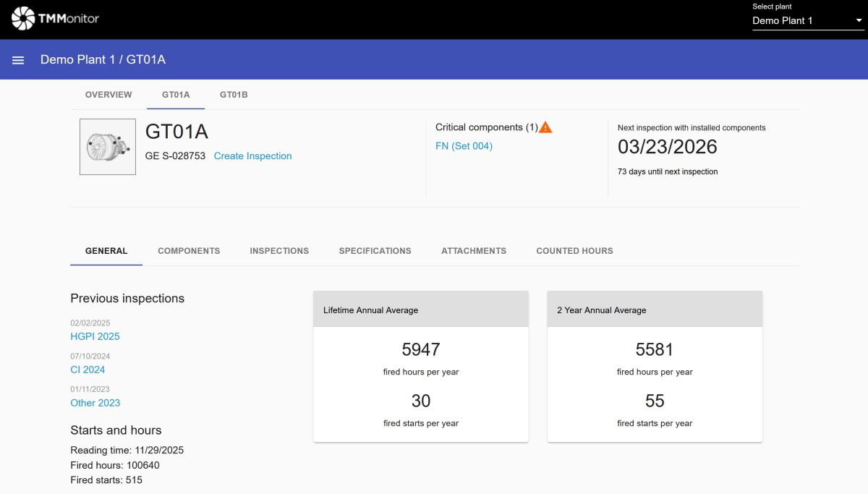Image resolution: width=868 pixels, height=494 pixels.
Task: Open the Other 2023 inspection link
Action: (x=95, y=403)
